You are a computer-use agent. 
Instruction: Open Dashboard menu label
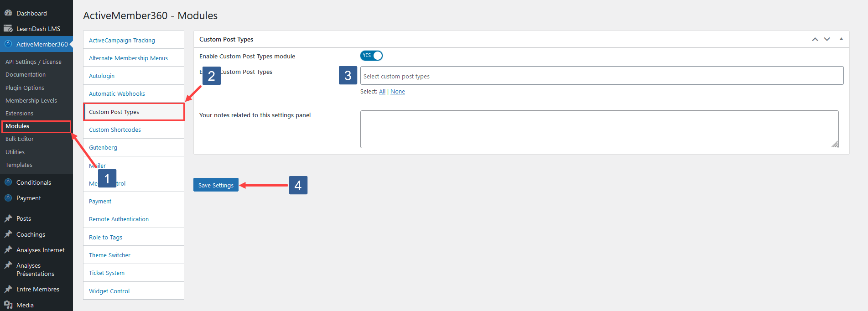31,13
